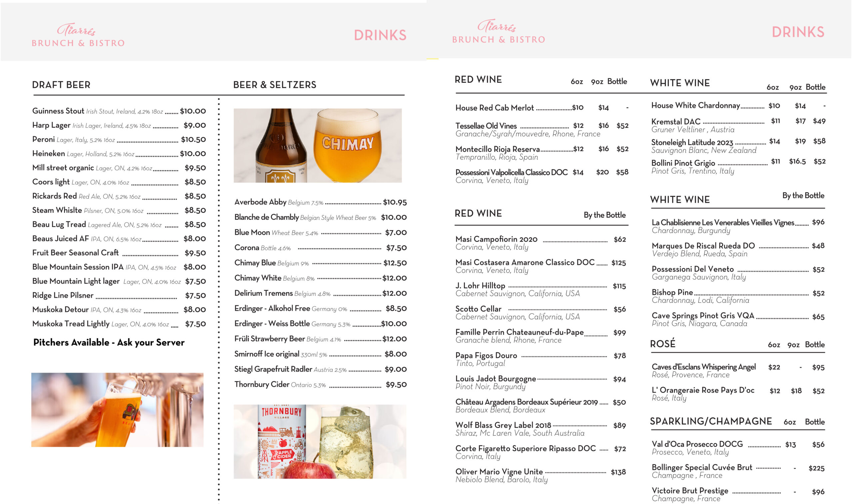The width and height of the screenshot is (853, 504).
Task: Select the BEER & SELTZERS heading
Action: point(275,85)
